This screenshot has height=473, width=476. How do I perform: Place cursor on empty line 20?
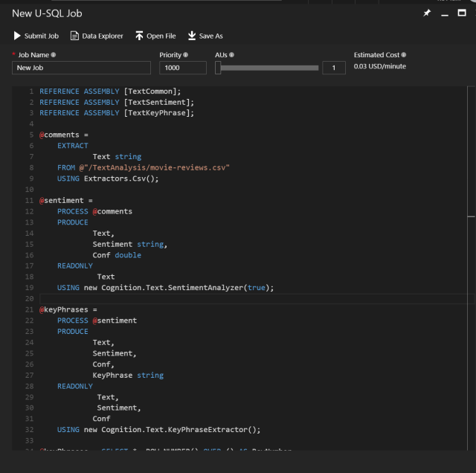(223, 299)
